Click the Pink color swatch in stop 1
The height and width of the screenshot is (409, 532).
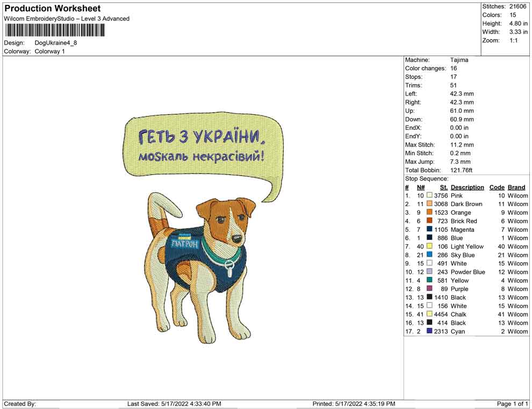point(429,196)
